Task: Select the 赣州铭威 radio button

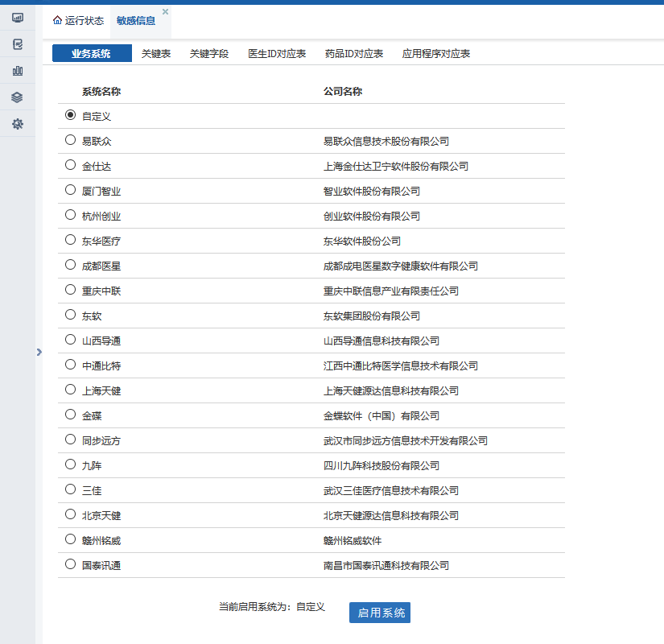Action: pyautogui.click(x=70, y=540)
